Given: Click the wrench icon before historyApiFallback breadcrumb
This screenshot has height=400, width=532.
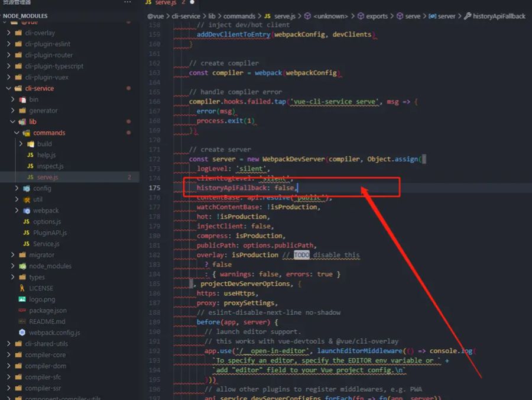Looking at the screenshot, I should click(468, 17).
